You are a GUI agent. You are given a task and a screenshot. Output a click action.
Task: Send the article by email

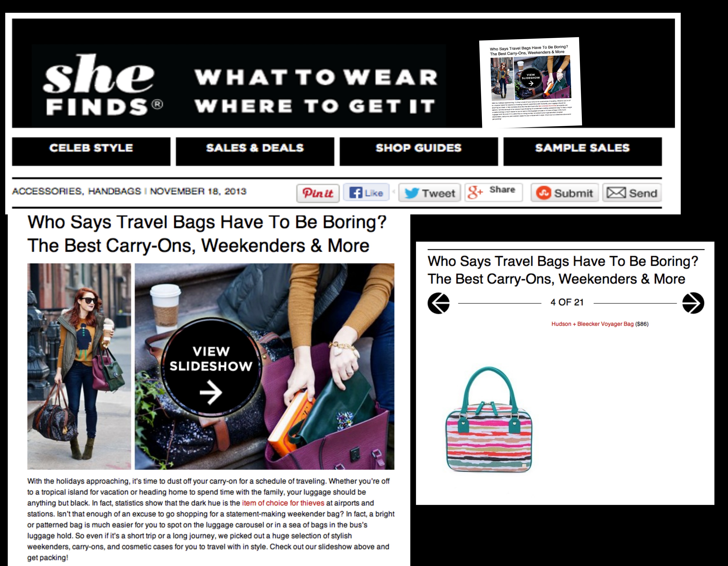(x=632, y=193)
